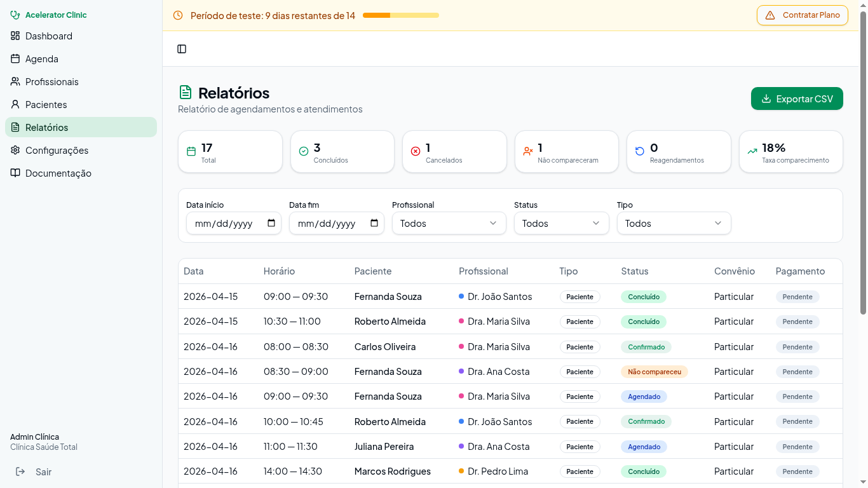868x488 pixels.
Task: Click the calendar icon in Data início
Action: click(x=271, y=223)
